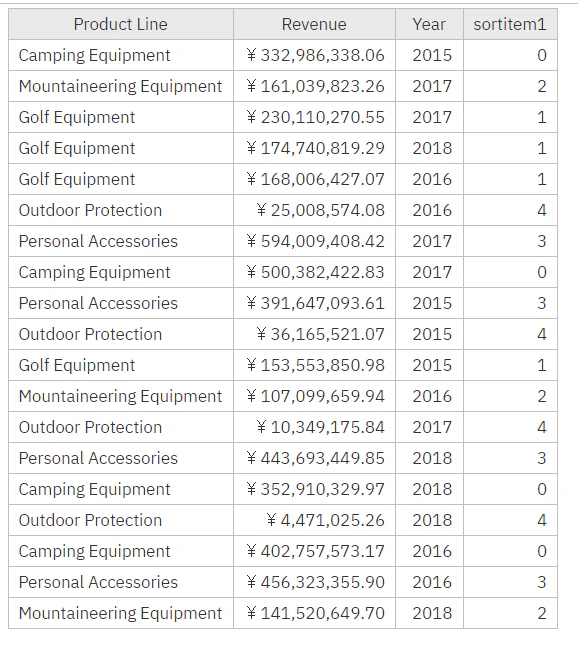Image resolution: width=578 pixels, height=649 pixels.
Task: Select Mountaineering Equipment in the ¥107,099,659.94 row
Action: pos(120,397)
